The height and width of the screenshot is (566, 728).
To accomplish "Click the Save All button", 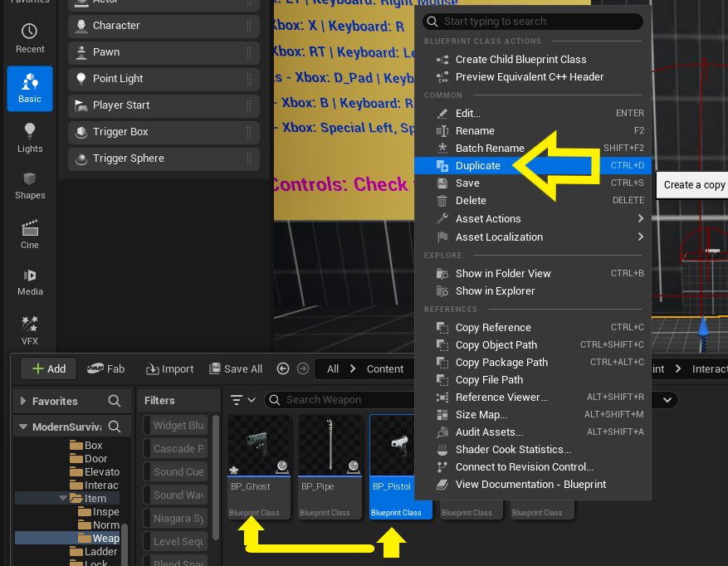I will click(236, 368).
